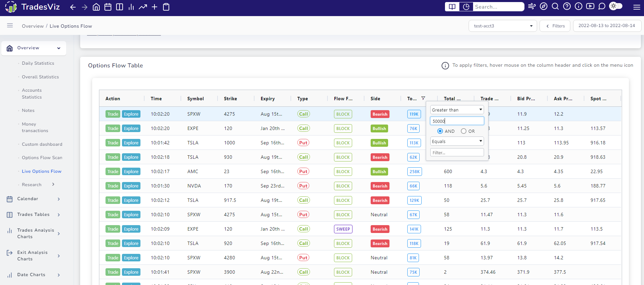The image size is (644, 285).
Task: Expand the Calendar sidebar section
Action: 59,199
